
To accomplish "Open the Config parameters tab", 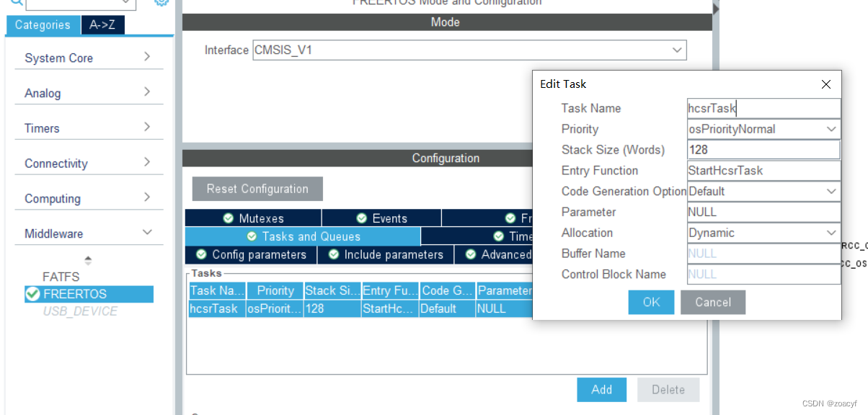I will pos(252,254).
